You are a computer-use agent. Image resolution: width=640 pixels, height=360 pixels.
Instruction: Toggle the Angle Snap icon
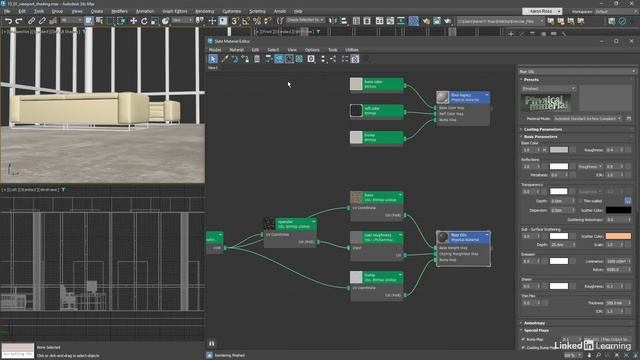(x=246, y=21)
